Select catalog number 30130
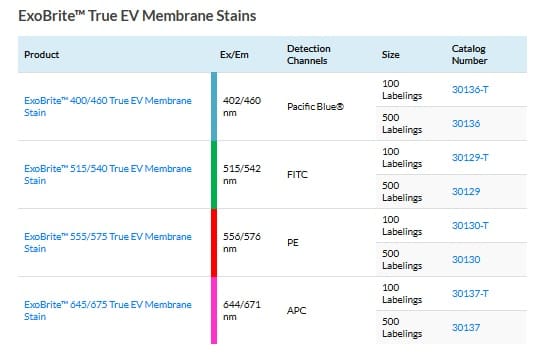 pyautogui.click(x=466, y=260)
